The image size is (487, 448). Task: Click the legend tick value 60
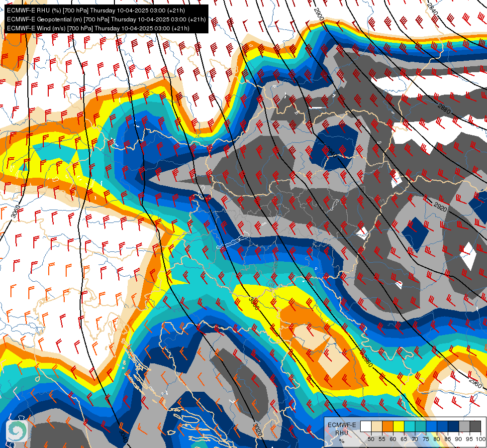tap(393, 439)
